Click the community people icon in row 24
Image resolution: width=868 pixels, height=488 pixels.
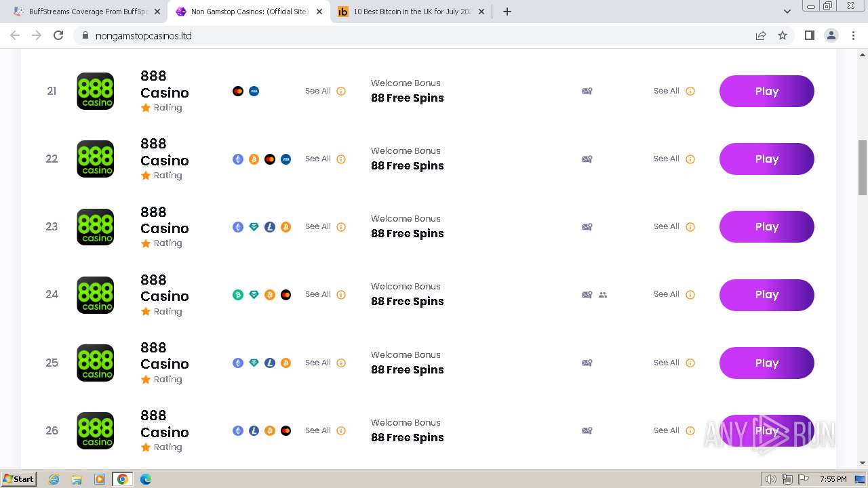(x=603, y=295)
